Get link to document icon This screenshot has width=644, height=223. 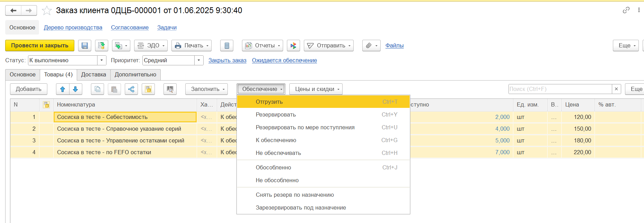(626, 10)
